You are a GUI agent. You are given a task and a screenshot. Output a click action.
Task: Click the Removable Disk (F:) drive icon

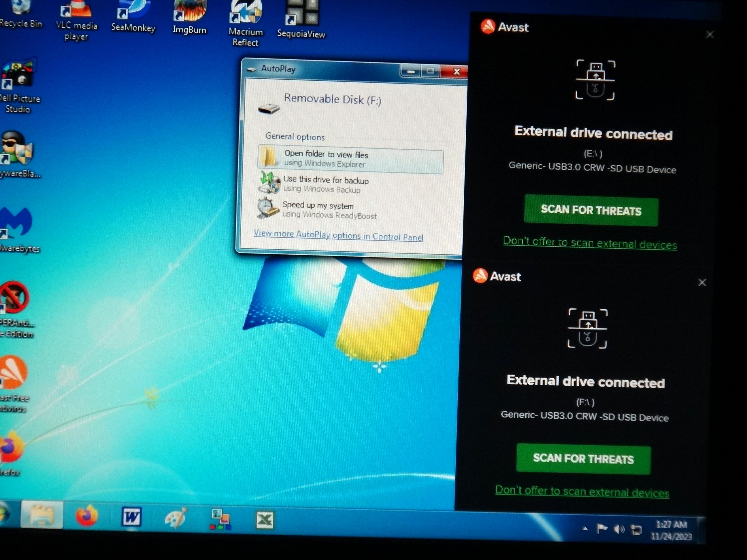[269, 108]
